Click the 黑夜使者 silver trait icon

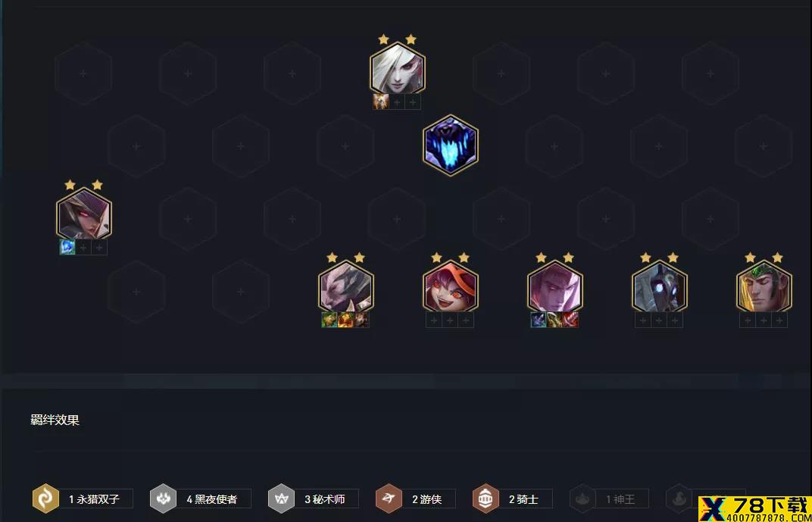click(163, 499)
